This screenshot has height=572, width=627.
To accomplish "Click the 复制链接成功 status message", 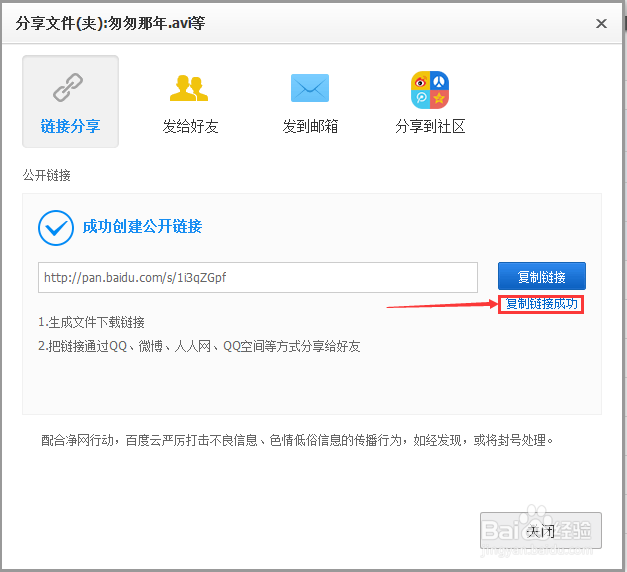I will pos(541,304).
